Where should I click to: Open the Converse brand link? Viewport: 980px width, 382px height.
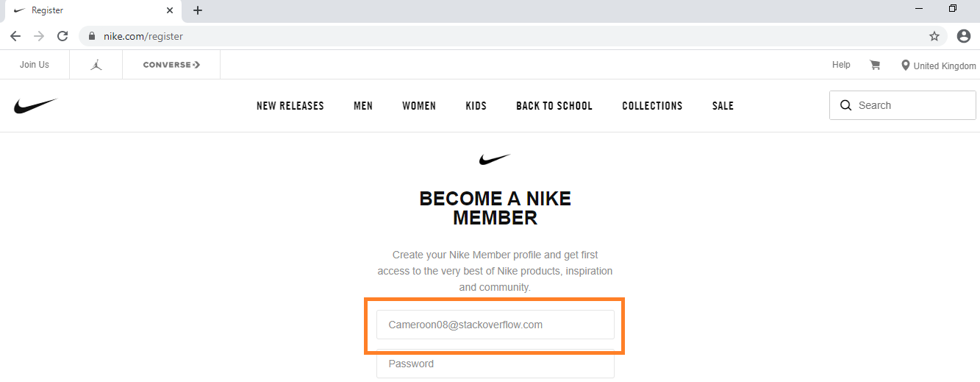tap(171, 65)
